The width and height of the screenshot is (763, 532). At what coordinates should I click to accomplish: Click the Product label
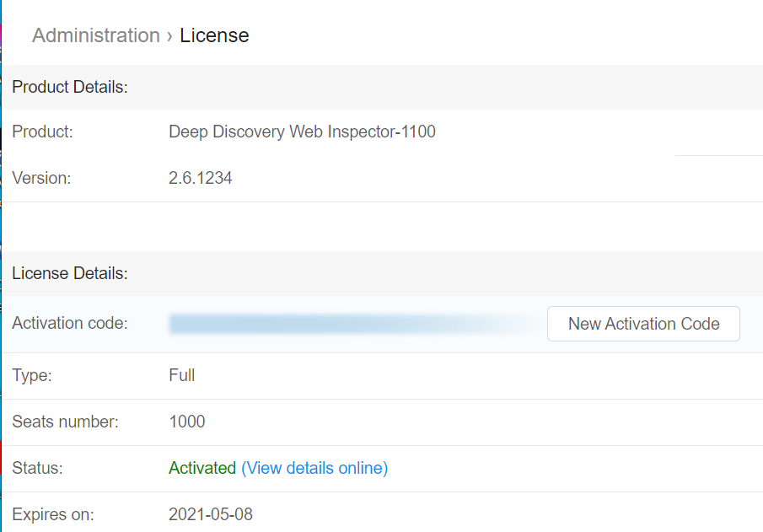pos(43,132)
